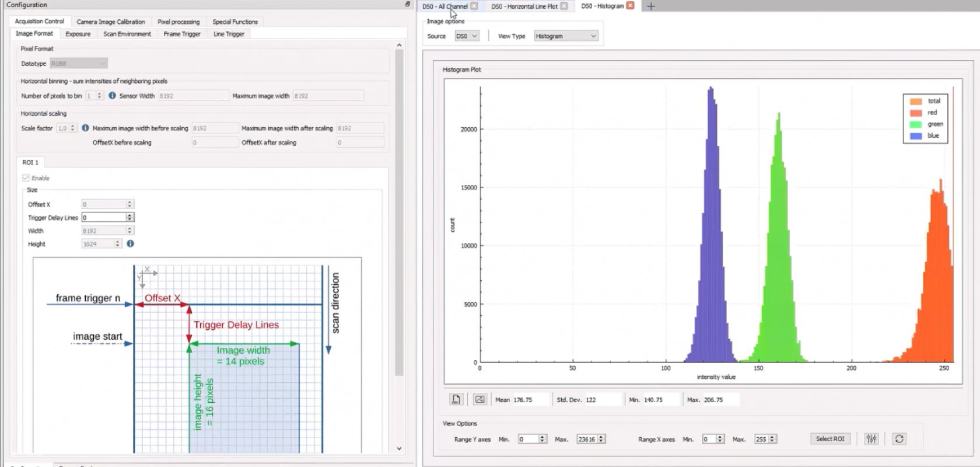Viewport: 980px width, 467px height.
Task: Switch to Camera Image Calibration tab
Action: click(x=111, y=22)
